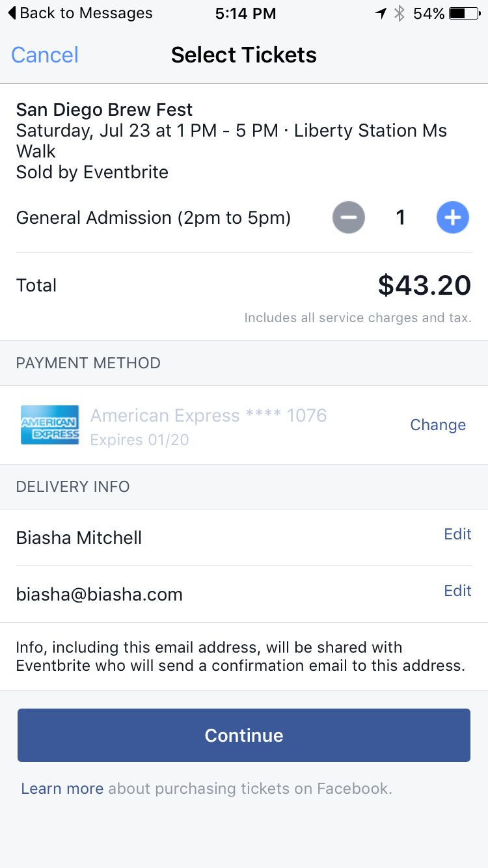This screenshot has width=488, height=868.
Task: Tap the 5:14 PM clock
Action: [x=245, y=13]
